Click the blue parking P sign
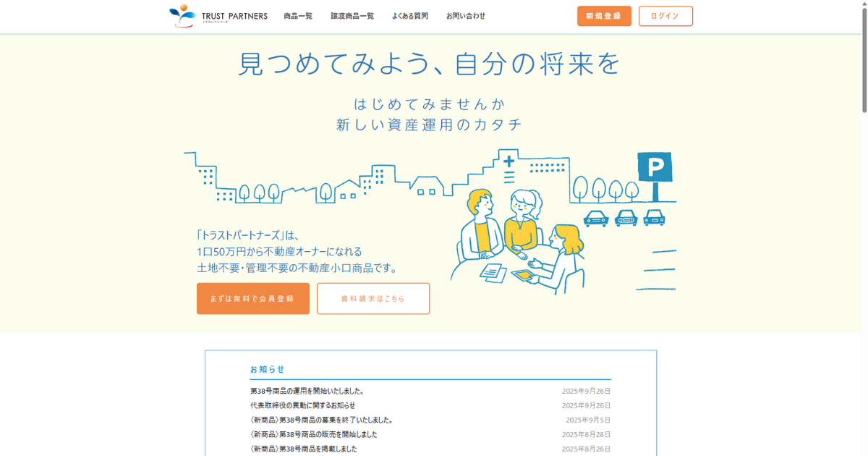868x456 pixels. 655,167
